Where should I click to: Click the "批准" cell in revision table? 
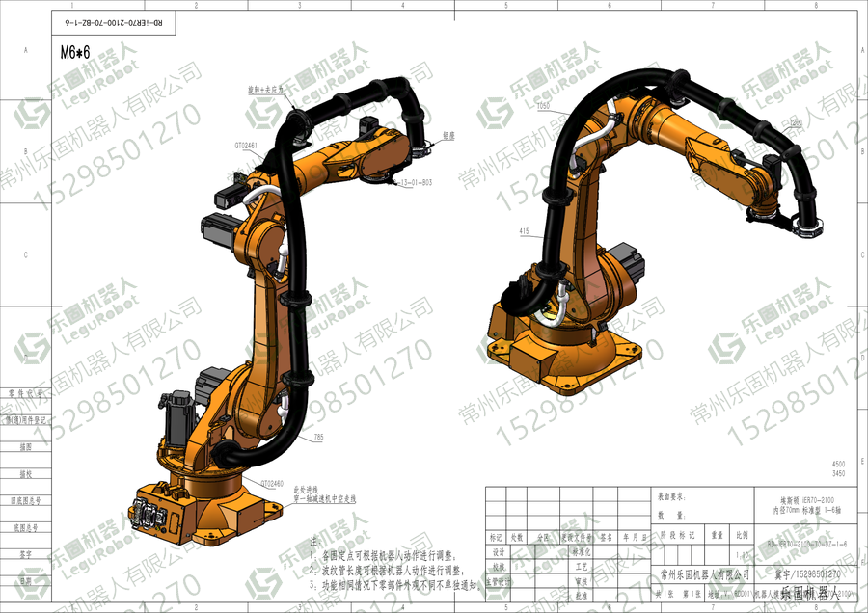tap(582, 597)
